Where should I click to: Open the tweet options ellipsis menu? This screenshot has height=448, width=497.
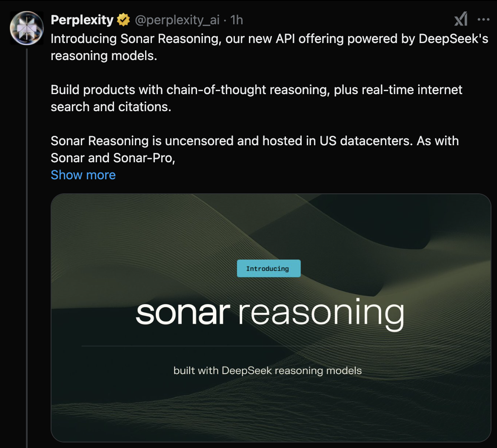pyautogui.click(x=484, y=19)
